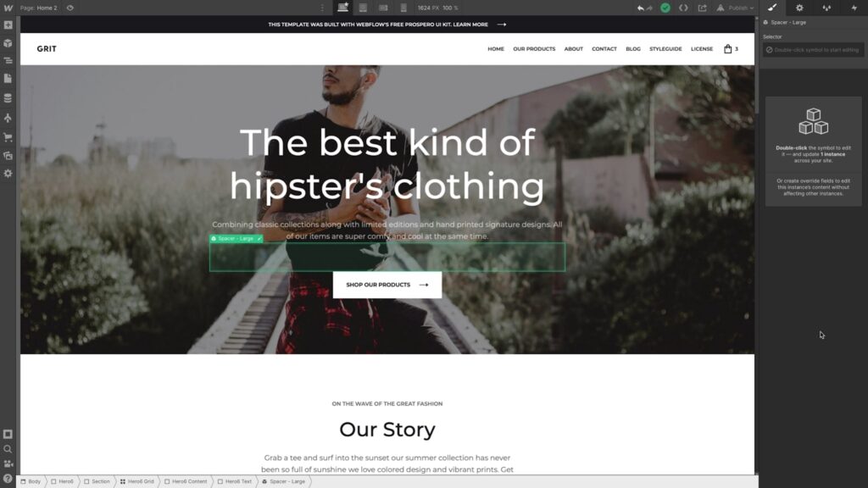Screen dimensions: 868x488
Task: Open the Add Elements panel
Action: 8,25
